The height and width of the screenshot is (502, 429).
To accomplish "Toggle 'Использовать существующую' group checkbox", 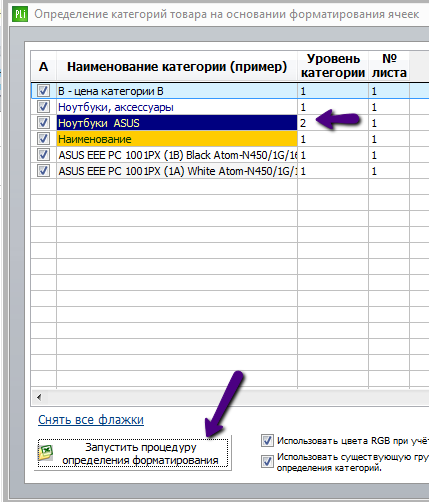I will [267, 462].
